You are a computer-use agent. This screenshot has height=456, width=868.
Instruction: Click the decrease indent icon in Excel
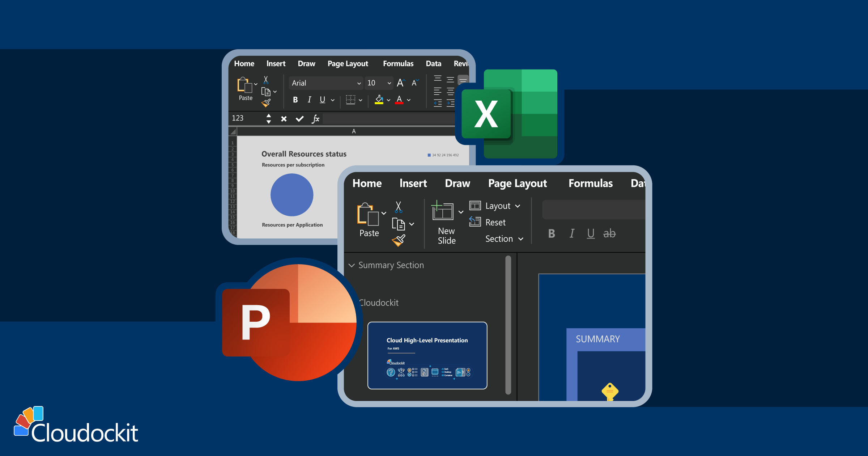coord(438,103)
